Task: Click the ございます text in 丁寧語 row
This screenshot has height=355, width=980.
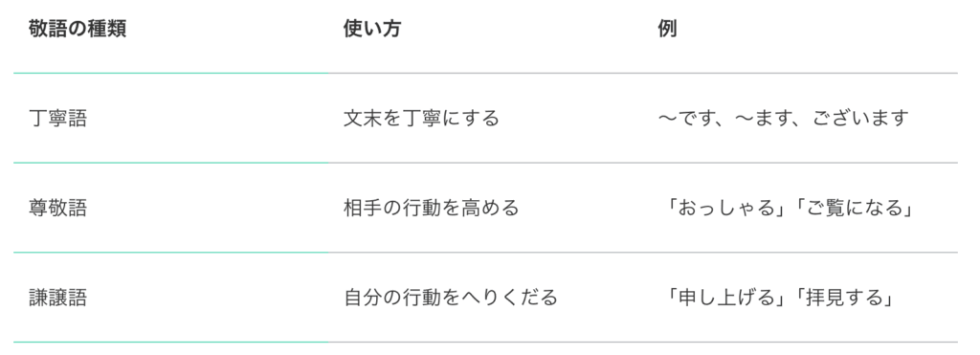Action: click(x=860, y=118)
